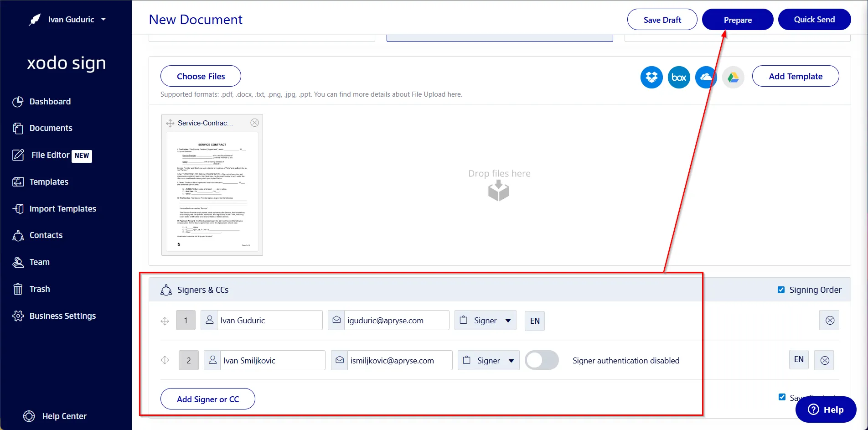Go to Documents in sidebar
868x430 pixels.
(51, 128)
